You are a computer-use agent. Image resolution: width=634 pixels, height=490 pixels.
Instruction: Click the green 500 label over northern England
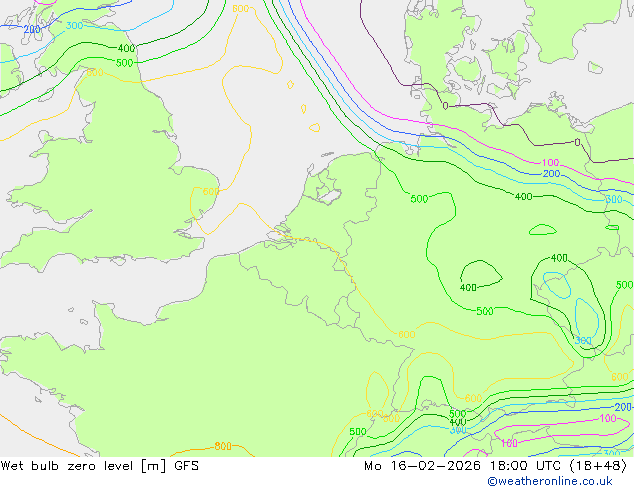pyautogui.click(x=124, y=63)
